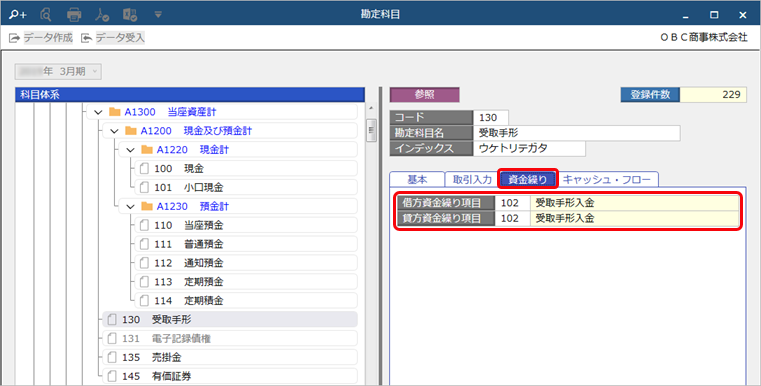The height and width of the screenshot is (386, 761).
Task: Click the document icon beside 135 売掛金
Action: [112, 357]
